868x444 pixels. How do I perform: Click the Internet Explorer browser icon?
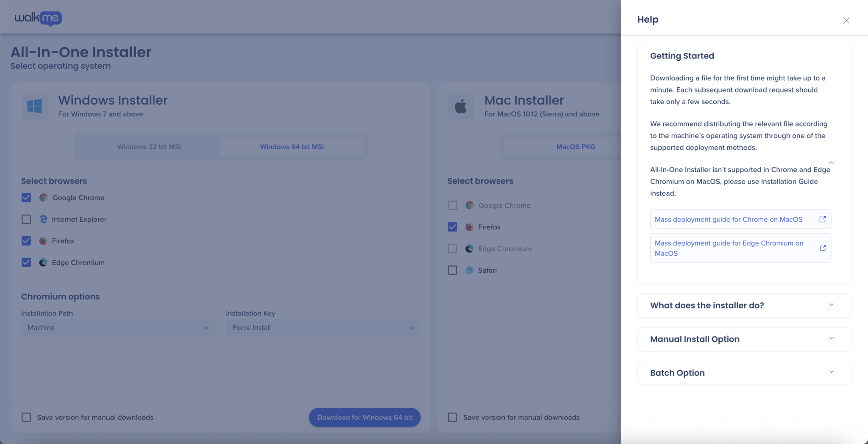(43, 219)
